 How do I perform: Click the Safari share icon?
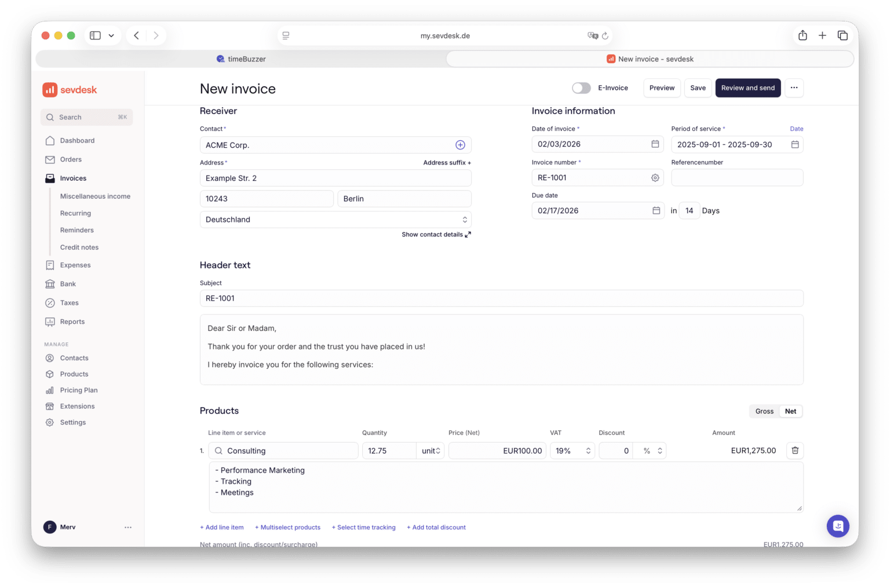(x=803, y=36)
